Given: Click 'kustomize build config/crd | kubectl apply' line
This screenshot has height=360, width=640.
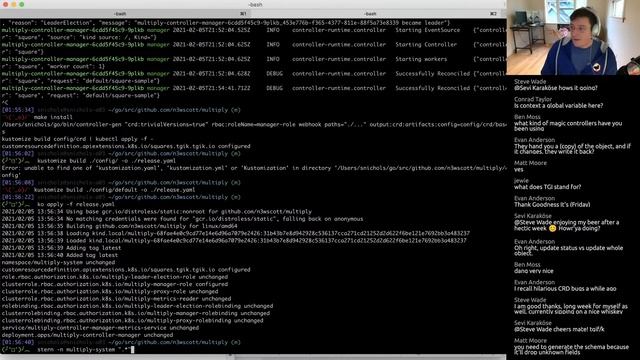Looking at the screenshot, I should (x=78, y=139).
